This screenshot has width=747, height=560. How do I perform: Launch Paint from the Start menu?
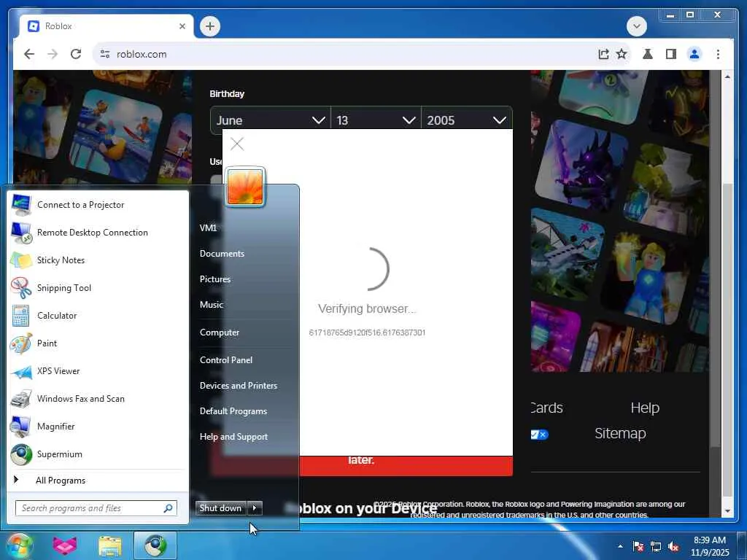(x=98, y=343)
